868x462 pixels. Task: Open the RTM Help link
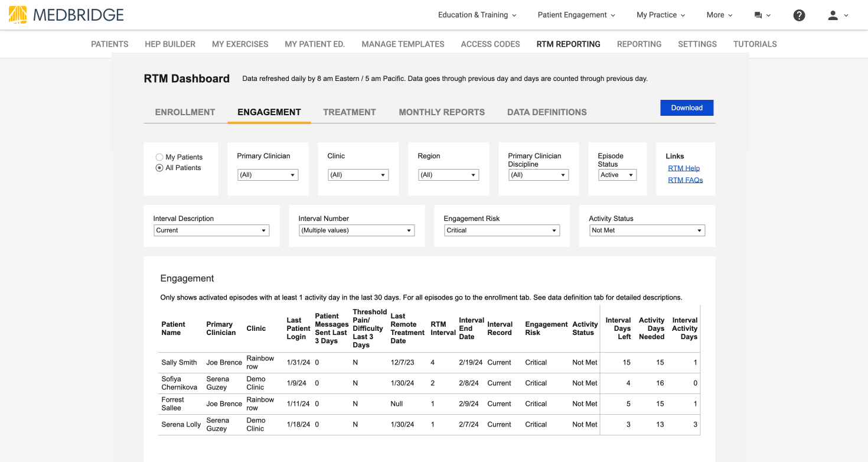[684, 168]
